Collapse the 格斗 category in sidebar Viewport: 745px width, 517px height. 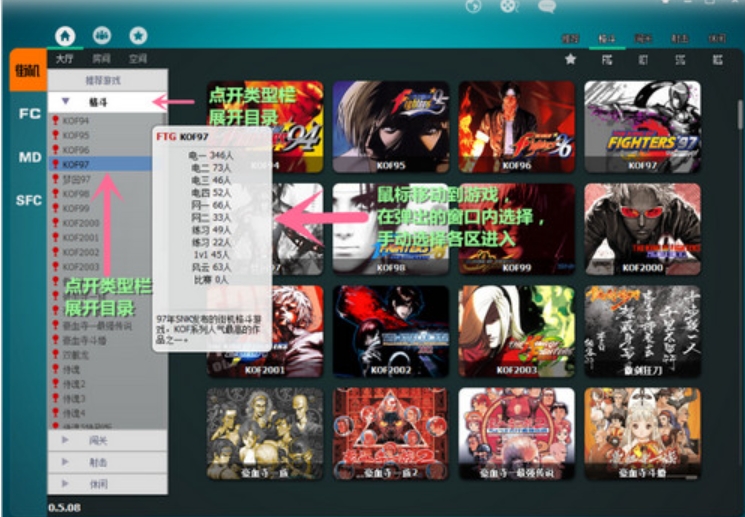pos(107,102)
